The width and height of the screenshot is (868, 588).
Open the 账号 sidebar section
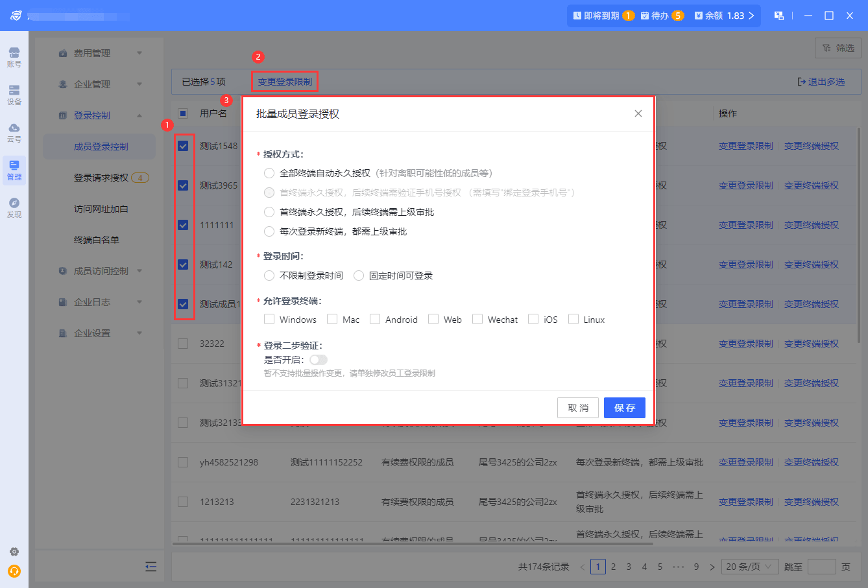point(14,57)
